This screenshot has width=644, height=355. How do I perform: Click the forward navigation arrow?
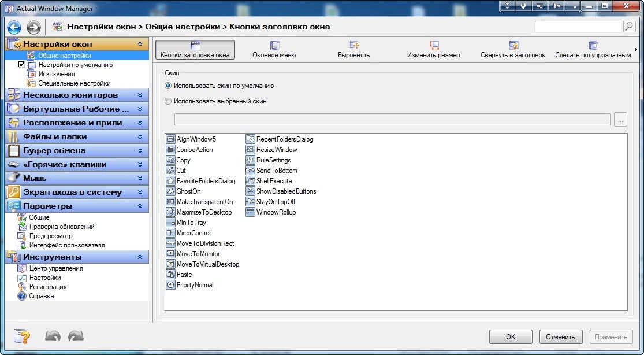33,27
